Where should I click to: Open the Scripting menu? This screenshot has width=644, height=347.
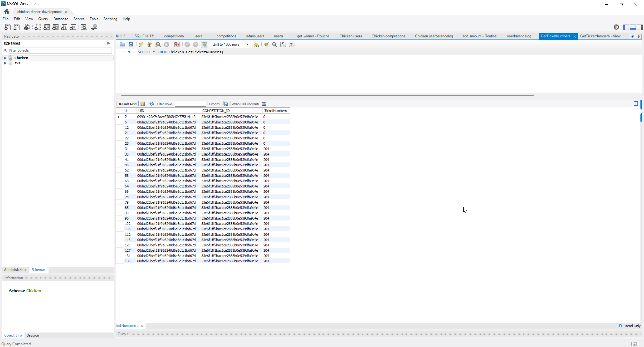click(x=110, y=19)
